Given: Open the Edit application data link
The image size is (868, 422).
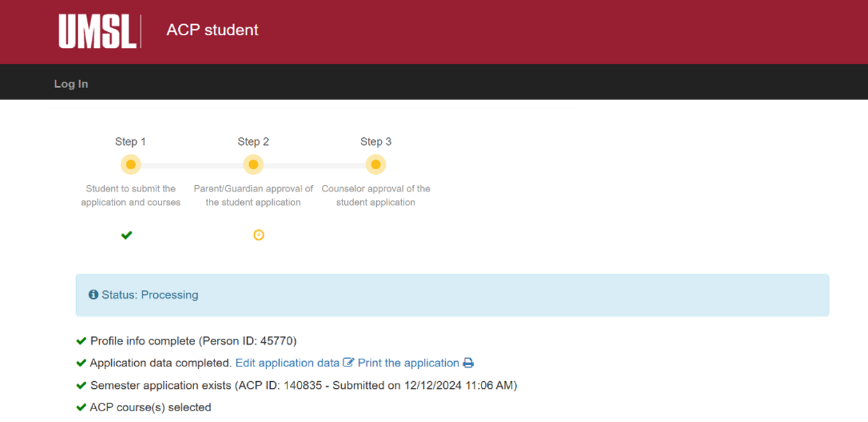Looking at the screenshot, I should [286, 362].
